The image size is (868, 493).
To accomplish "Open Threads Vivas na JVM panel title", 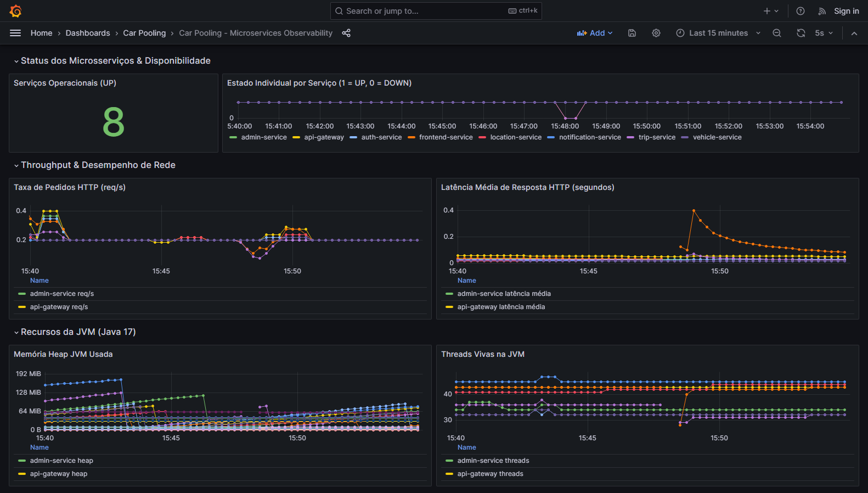I will click(x=483, y=354).
